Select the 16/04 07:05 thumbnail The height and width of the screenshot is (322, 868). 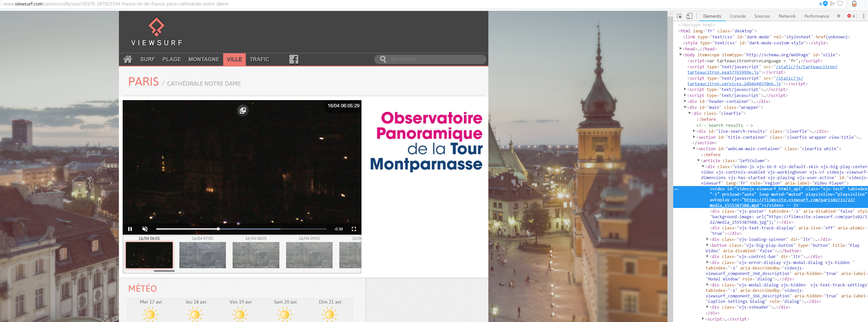click(x=203, y=255)
